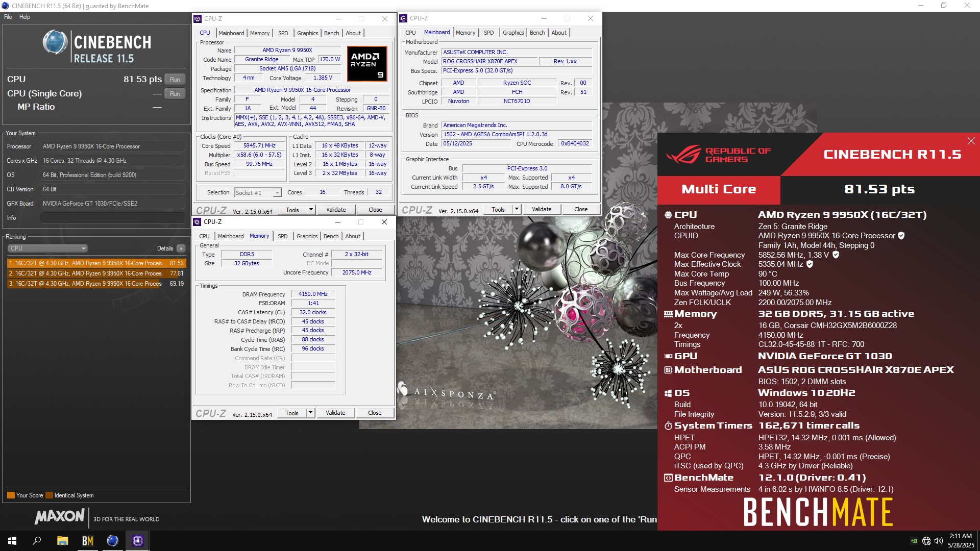
Task: Click CPU-Z title icon in Mainboard window
Action: coord(403,18)
